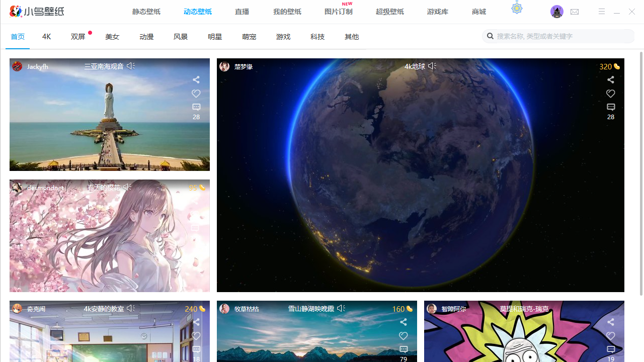Toggle sound on 雪山静湖映晚霞 wallpaper
Image resolution: width=644 pixels, height=362 pixels.
tap(341, 308)
